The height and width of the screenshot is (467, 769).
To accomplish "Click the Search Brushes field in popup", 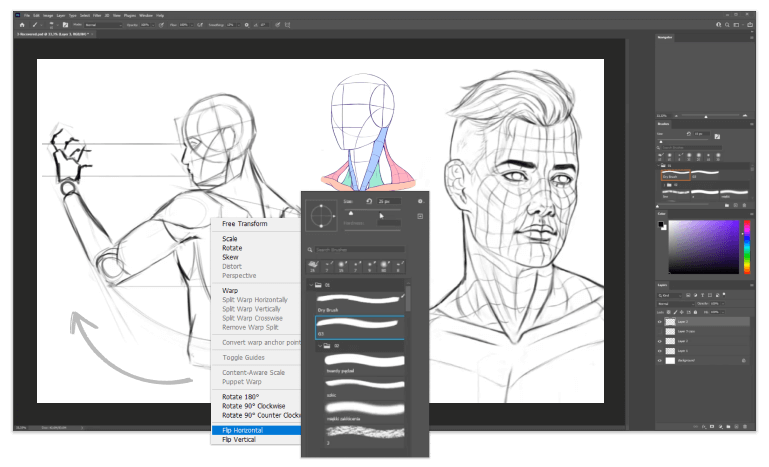I will coord(358,249).
